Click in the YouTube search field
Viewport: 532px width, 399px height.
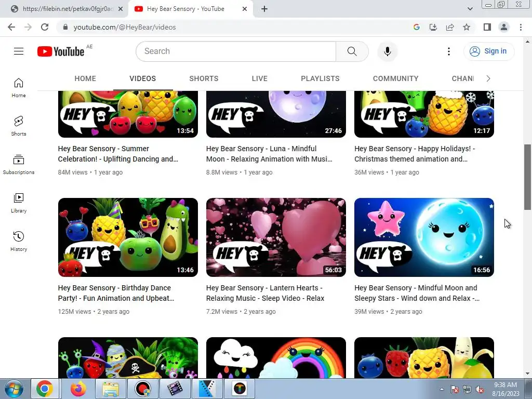236,51
